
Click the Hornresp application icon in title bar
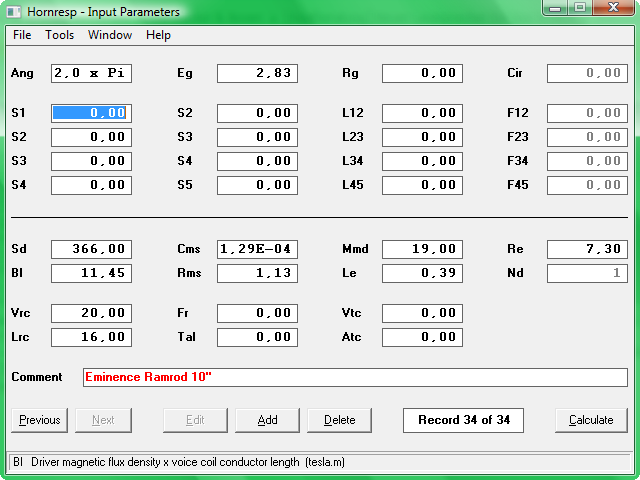point(14,11)
